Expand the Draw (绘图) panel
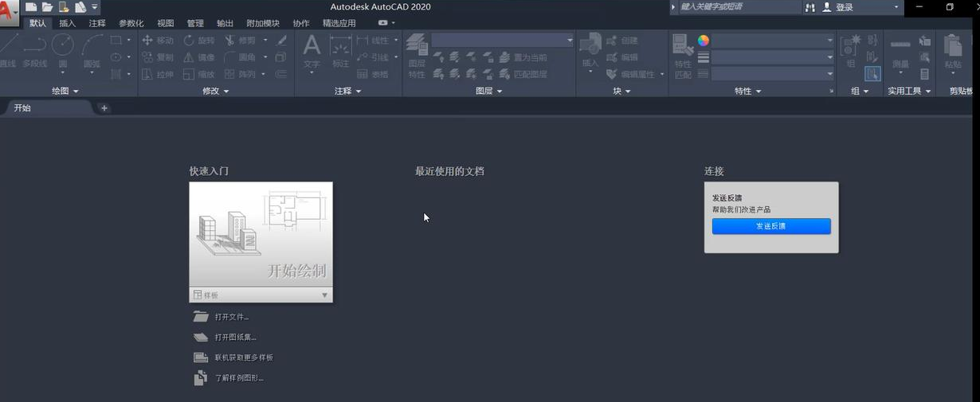This screenshot has height=402, width=980. [x=65, y=91]
